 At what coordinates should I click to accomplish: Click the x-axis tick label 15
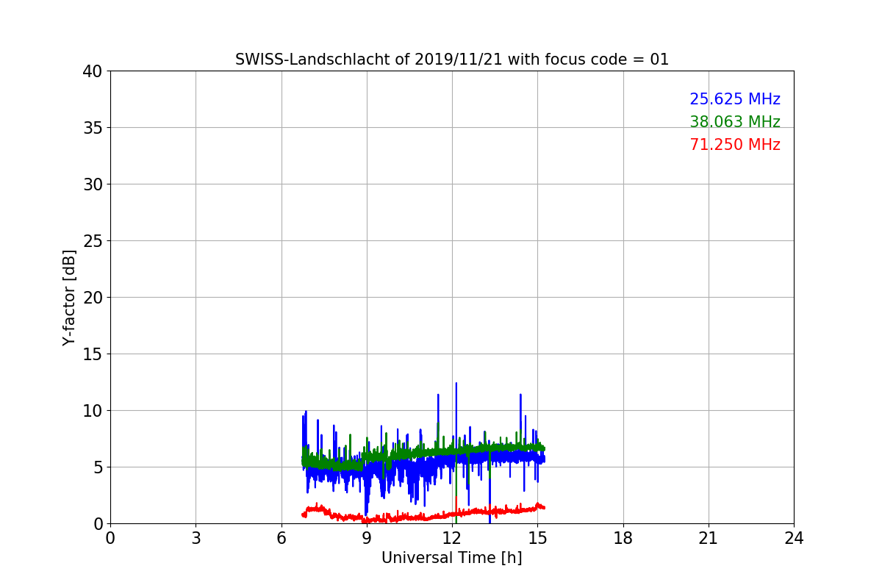pos(537,538)
